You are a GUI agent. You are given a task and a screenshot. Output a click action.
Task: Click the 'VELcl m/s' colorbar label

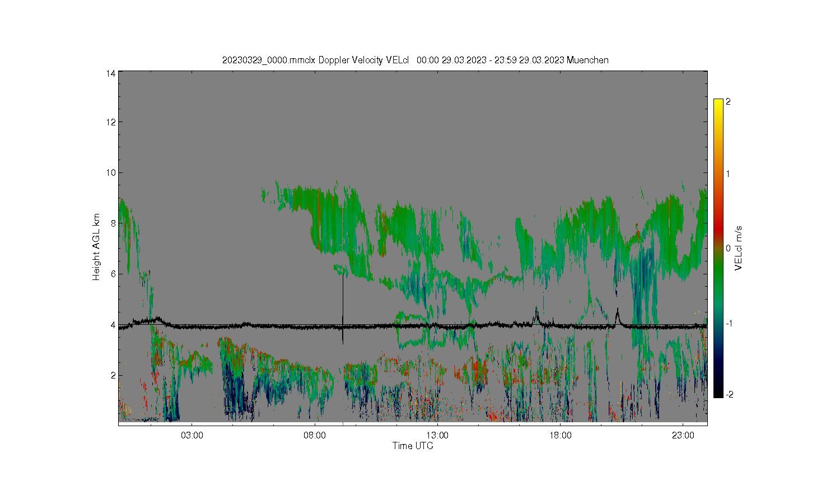tap(738, 248)
